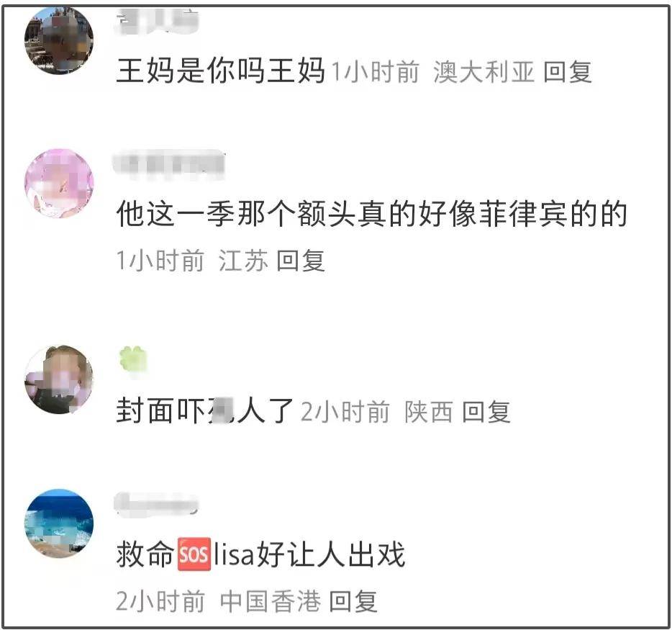672x630 pixels.
Task: Click the green clover username icon
Action: (x=133, y=359)
